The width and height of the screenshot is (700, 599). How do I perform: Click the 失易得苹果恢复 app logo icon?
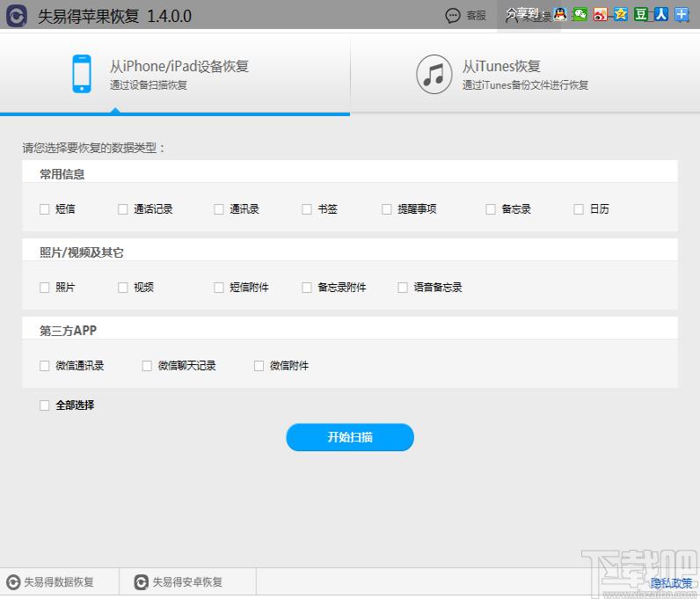coord(16,16)
